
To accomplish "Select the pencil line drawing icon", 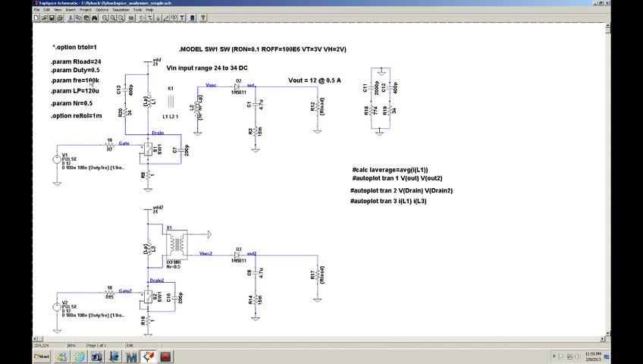I will 165,17.
